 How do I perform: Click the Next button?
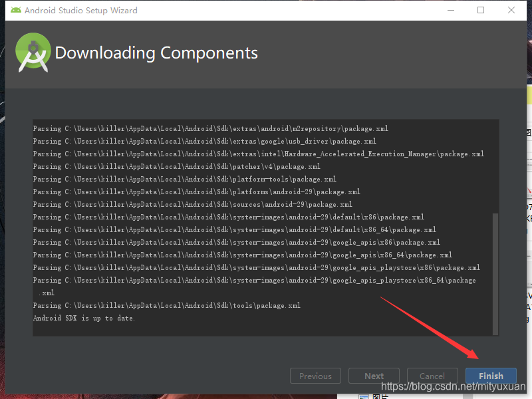point(374,375)
